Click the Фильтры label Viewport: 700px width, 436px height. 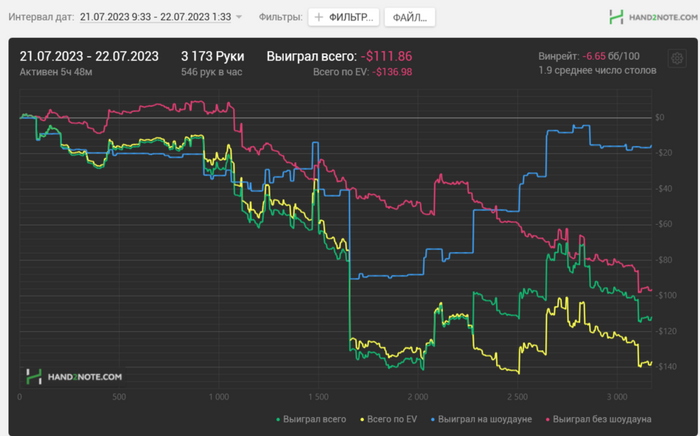click(x=280, y=17)
